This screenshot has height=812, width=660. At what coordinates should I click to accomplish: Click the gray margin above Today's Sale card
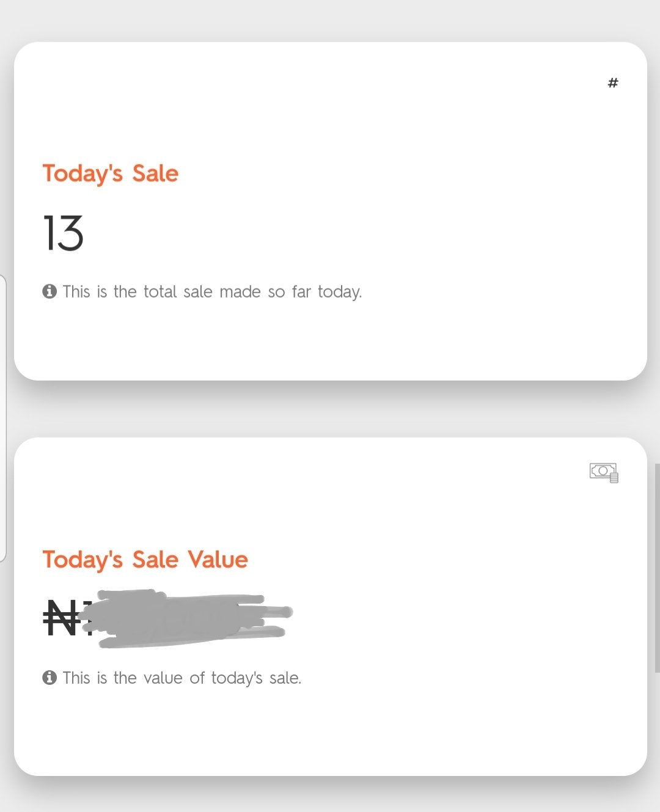tap(330, 20)
